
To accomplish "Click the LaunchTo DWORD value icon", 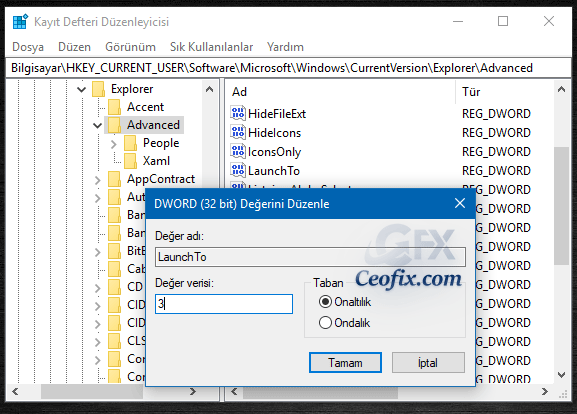I will (x=238, y=170).
